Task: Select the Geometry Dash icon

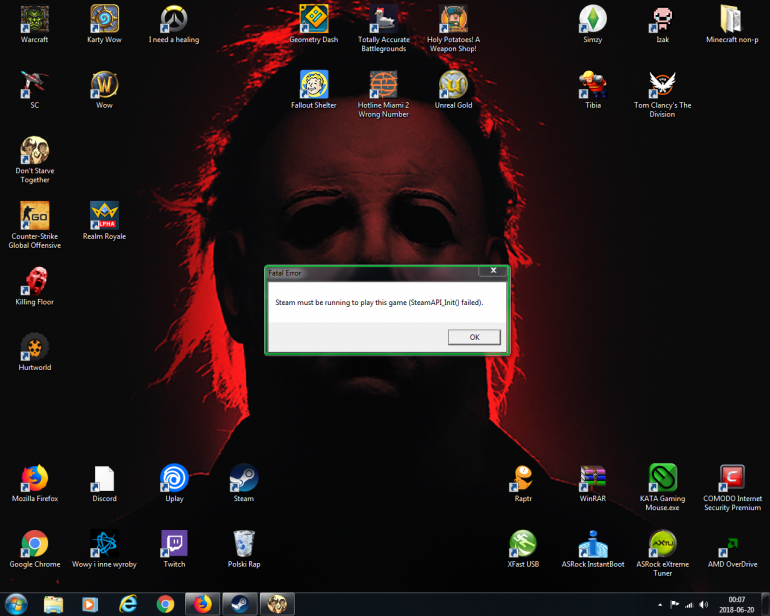Action: pos(313,24)
